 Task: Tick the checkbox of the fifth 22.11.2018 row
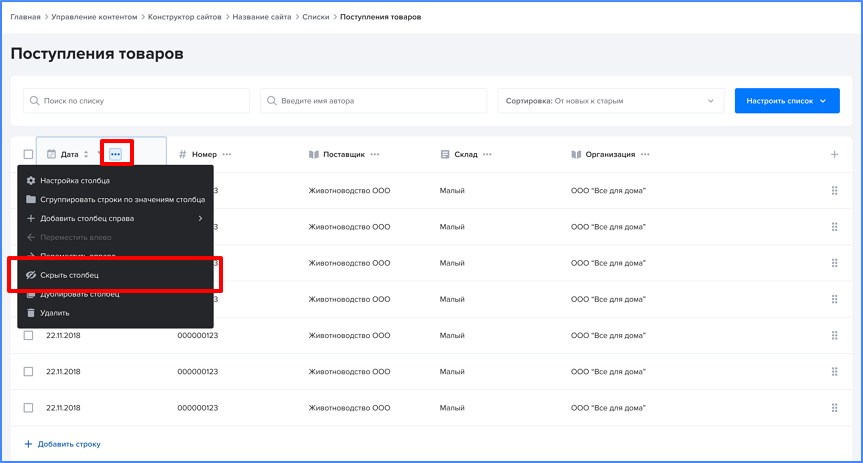[x=28, y=335]
